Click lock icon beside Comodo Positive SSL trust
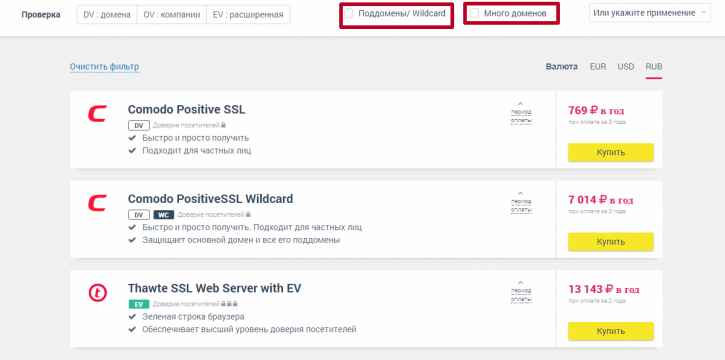Viewport: 725px width, 360px height. 223,125
